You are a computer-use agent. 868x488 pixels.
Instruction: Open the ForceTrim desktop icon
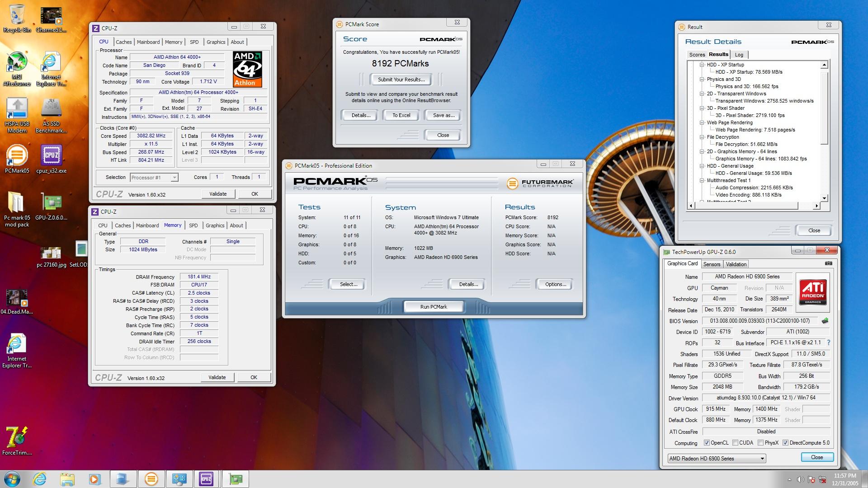(x=17, y=441)
